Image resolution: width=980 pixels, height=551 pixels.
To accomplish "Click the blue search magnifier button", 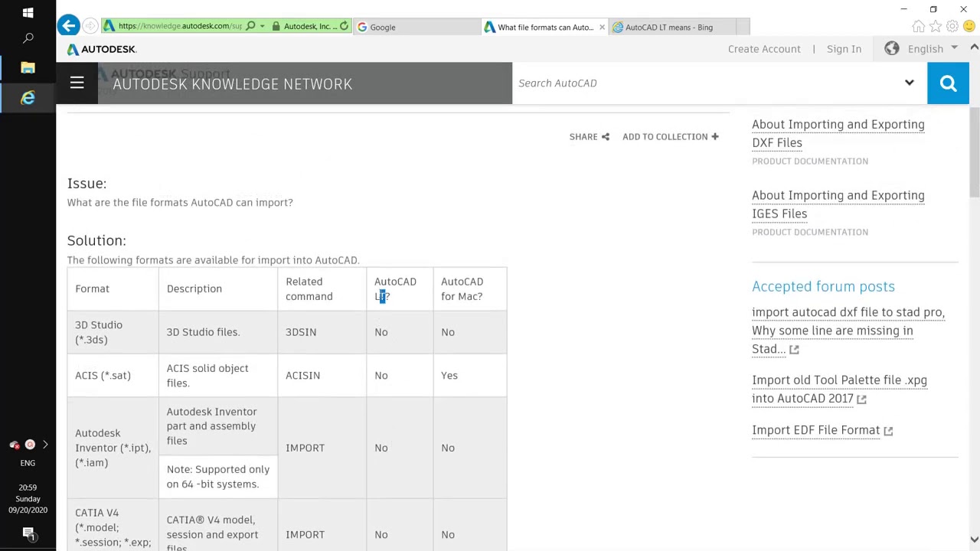I will point(948,83).
